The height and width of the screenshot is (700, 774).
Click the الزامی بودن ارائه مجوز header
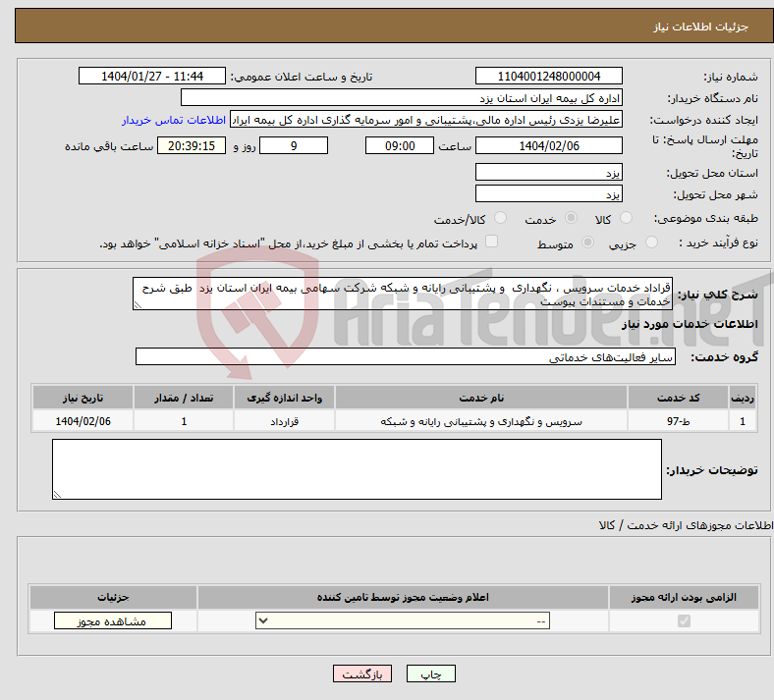(684, 597)
